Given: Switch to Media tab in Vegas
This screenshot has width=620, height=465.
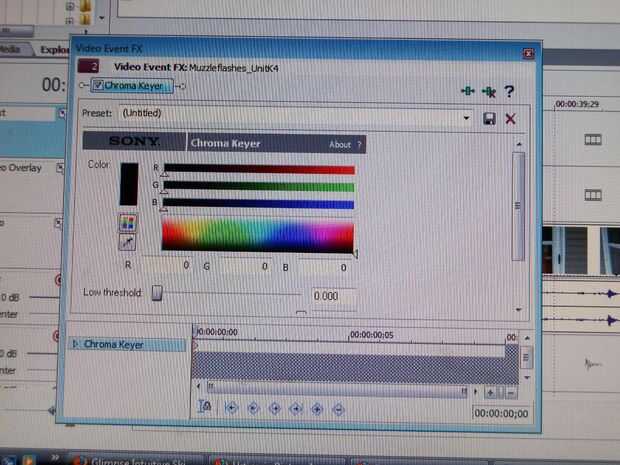Looking at the screenshot, I should click(x=11, y=49).
